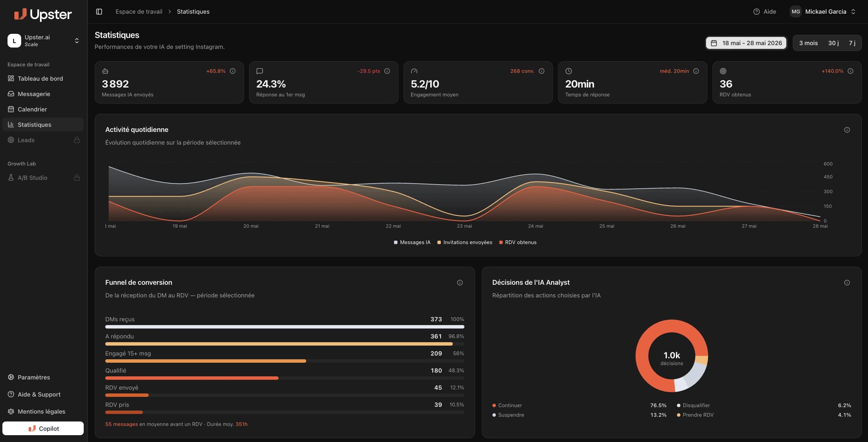Click the 1.0k décisions donut chart
Image resolution: width=868 pixels, height=442 pixels.
(672, 356)
